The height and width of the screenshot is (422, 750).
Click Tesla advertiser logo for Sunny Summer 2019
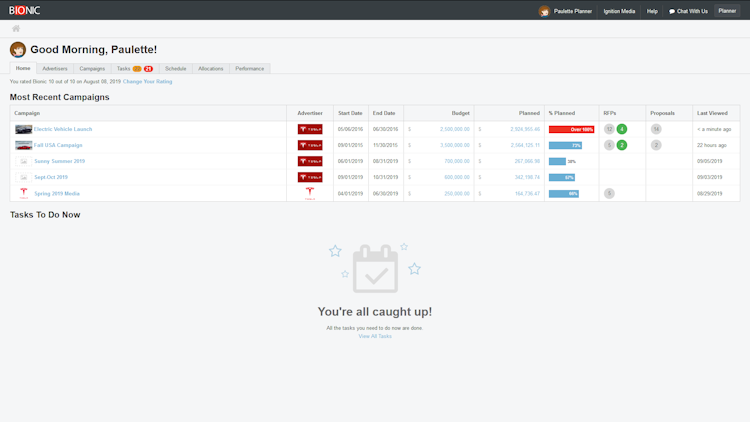coord(310,161)
